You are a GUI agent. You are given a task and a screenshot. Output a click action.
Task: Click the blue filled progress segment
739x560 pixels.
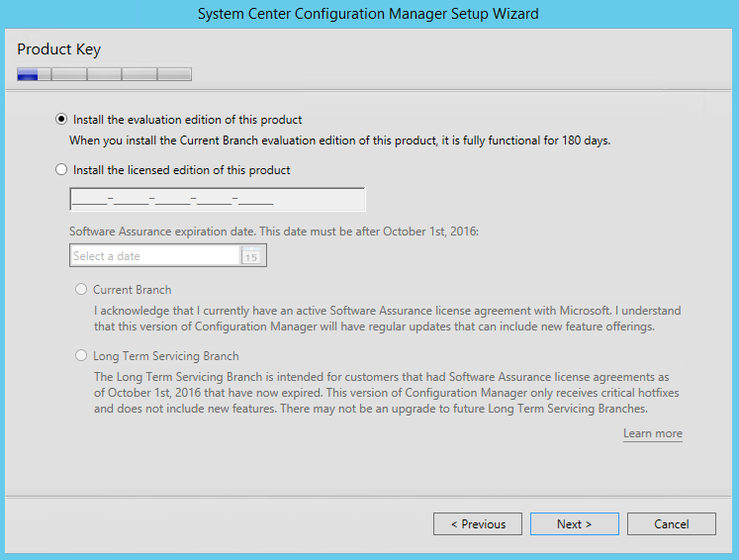pyautogui.click(x=28, y=74)
